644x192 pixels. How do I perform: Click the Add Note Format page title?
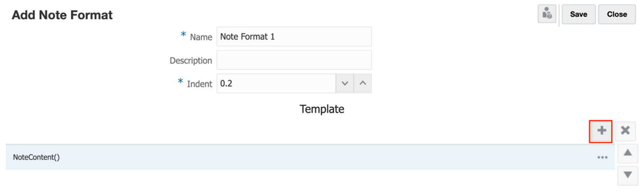62,15
